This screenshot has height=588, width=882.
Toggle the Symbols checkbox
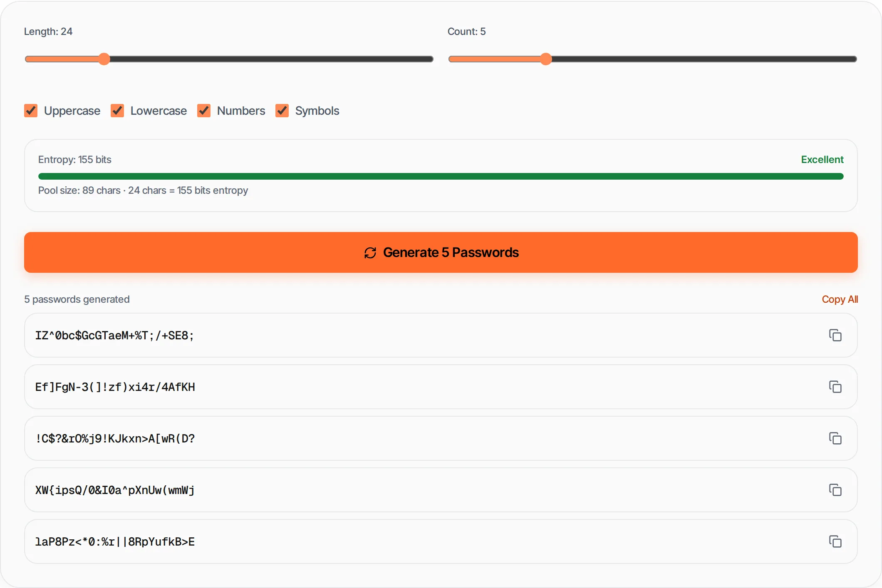pyautogui.click(x=282, y=111)
